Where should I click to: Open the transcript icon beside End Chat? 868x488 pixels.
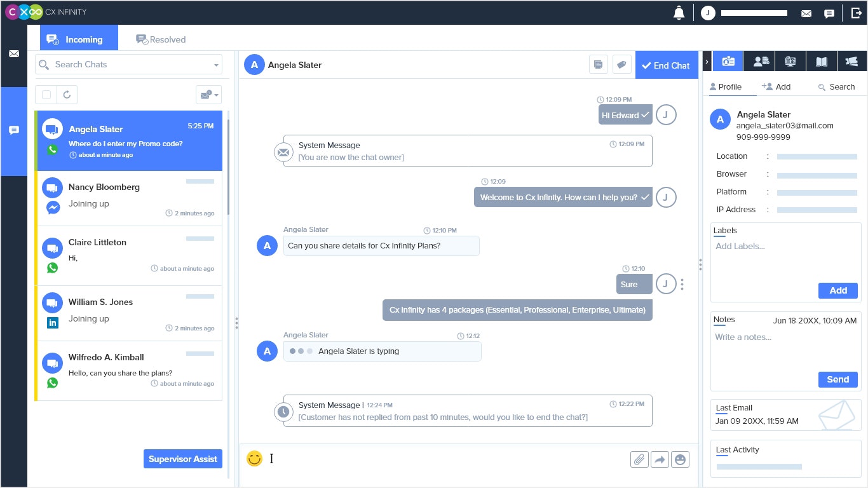tap(598, 65)
